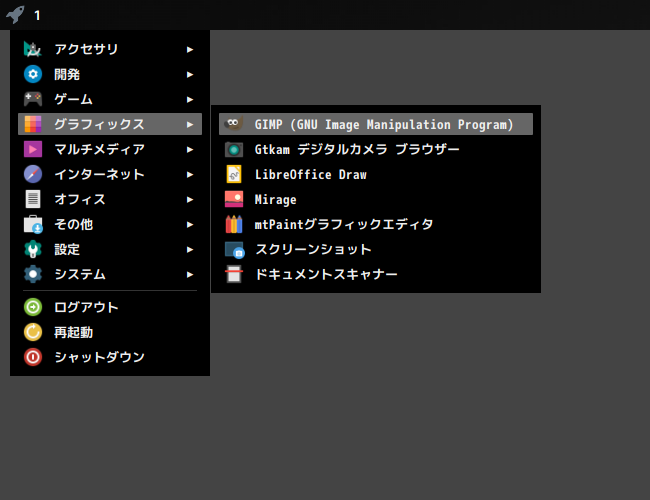Click the アクセサリ category icon

click(x=33, y=49)
